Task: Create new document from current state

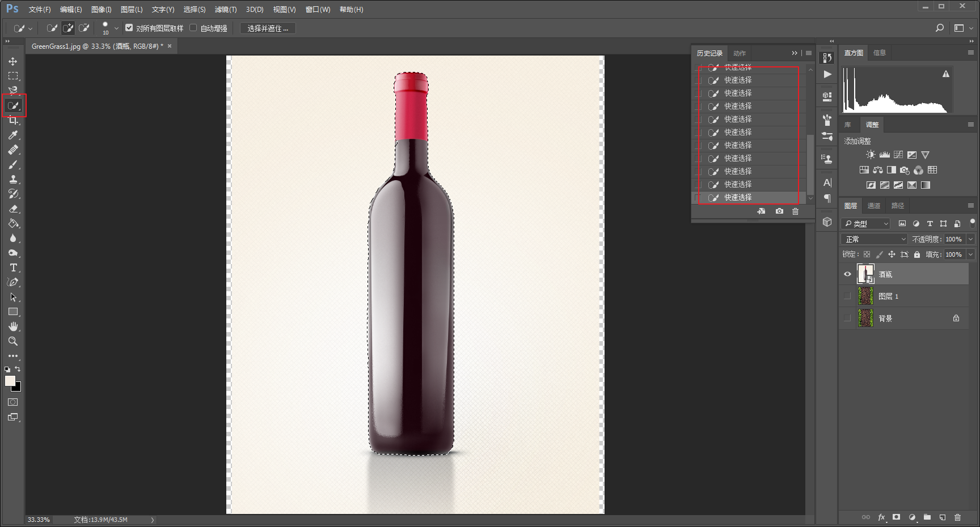Action: point(761,211)
